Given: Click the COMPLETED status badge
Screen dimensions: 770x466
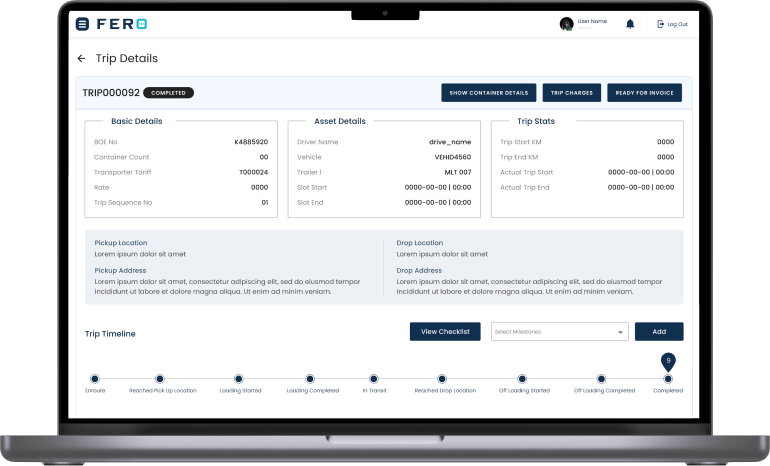Looking at the screenshot, I should [x=168, y=93].
